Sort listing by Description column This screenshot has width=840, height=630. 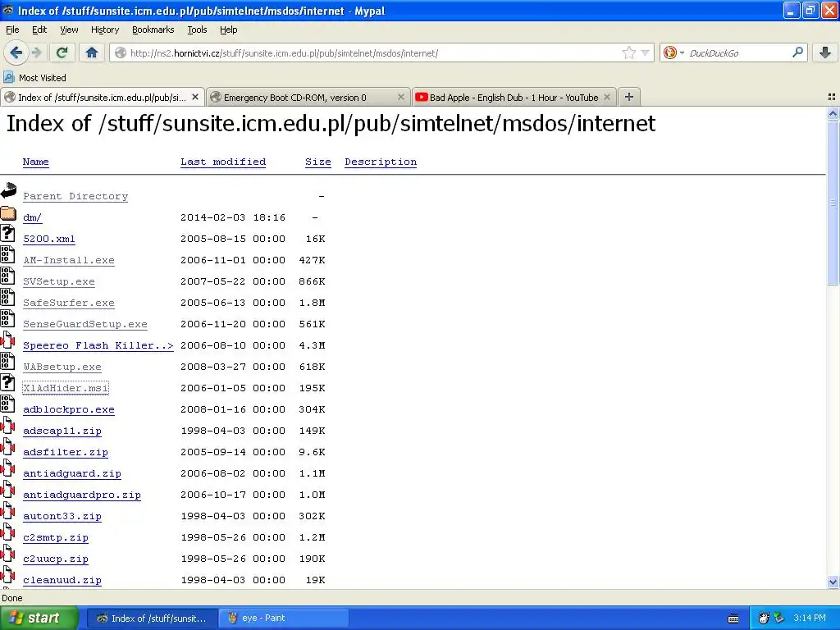point(381,162)
